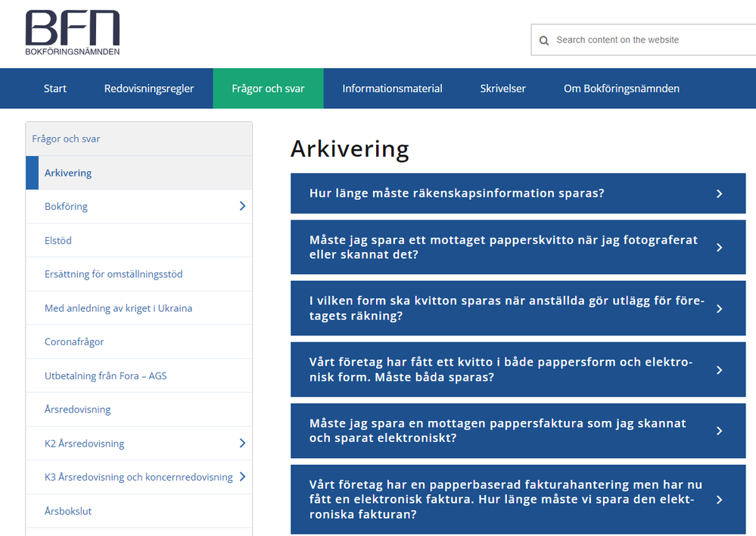Click the BFN logo
756x536 pixels.
click(x=72, y=32)
